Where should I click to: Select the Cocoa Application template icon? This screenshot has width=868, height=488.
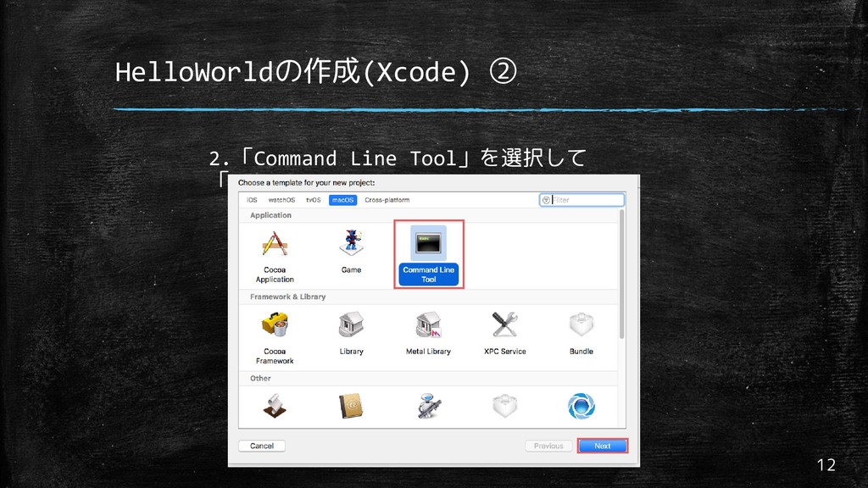pyautogui.click(x=275, y=243)
